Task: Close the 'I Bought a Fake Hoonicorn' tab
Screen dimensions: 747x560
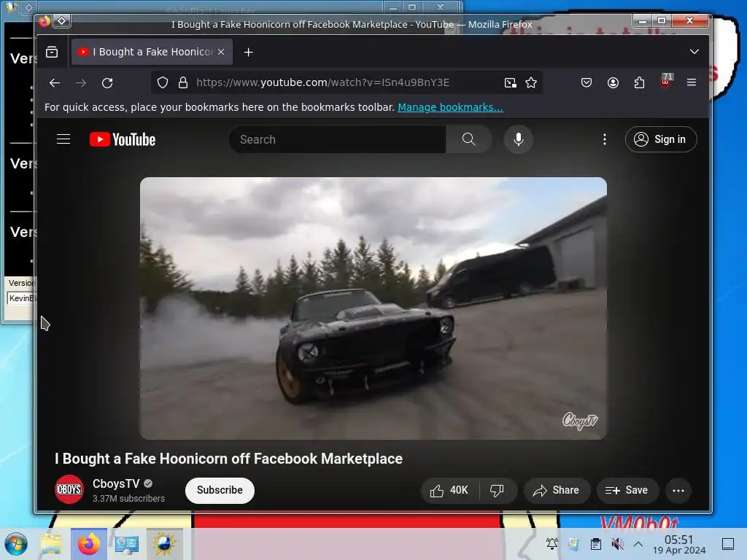Action: click(221, 52)
